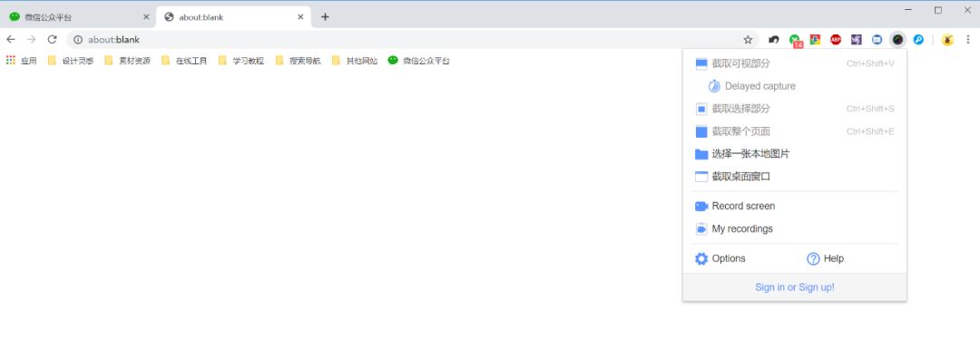Minimize the Chrome window
The image size is (980, 348).
[908, 10]
